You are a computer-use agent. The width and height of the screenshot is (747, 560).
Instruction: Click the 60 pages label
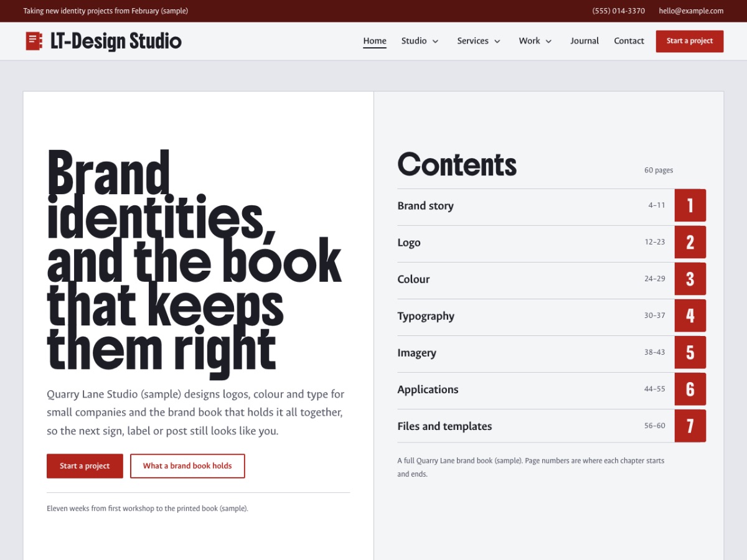(x=659, y=170)
